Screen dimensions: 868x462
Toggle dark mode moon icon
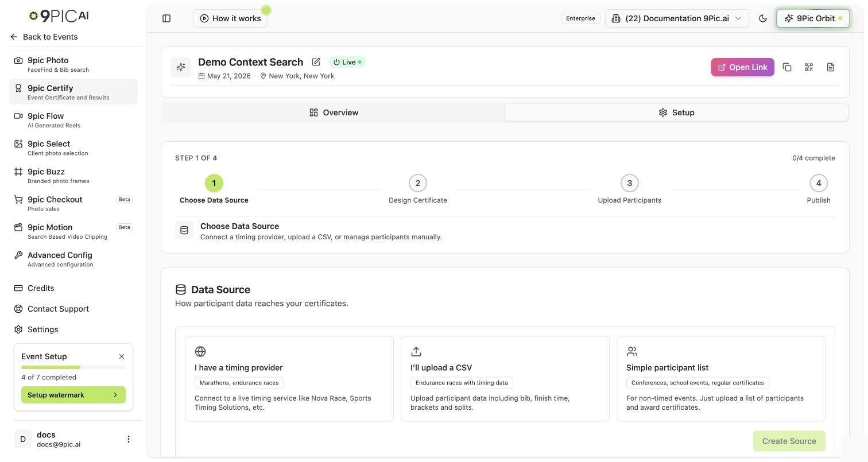[763, 18]
